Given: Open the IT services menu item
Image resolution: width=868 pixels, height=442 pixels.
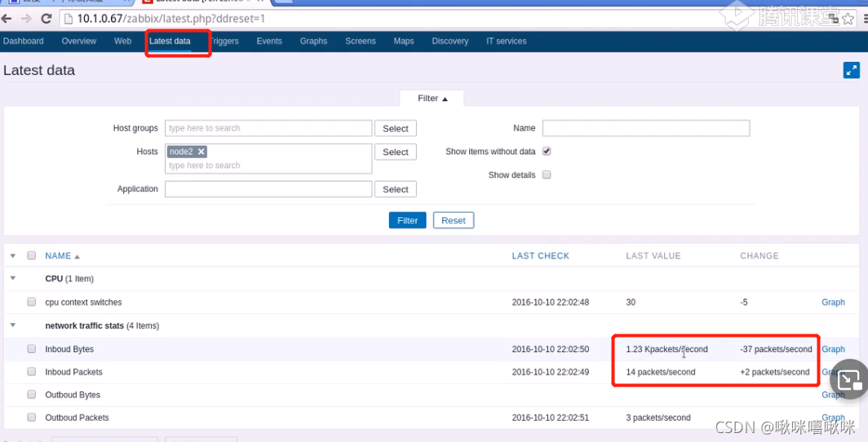Looking at the screenshot, I should tap(506, 41).
